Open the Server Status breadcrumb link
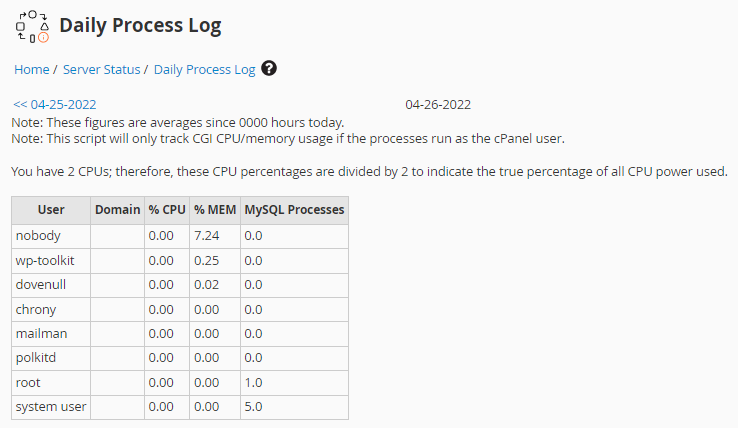The height and width of the screenshot is (428, 738). (x=102, y=70)
